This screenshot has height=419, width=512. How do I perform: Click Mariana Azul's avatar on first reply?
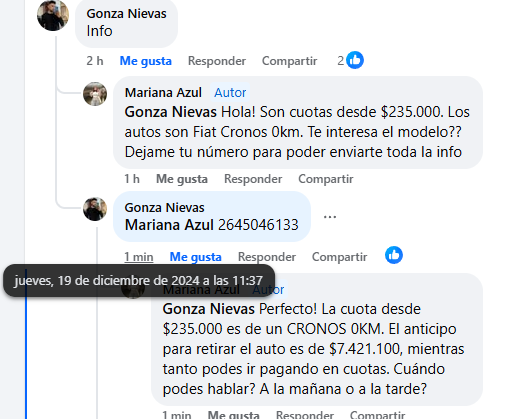(x=95, y=94)
